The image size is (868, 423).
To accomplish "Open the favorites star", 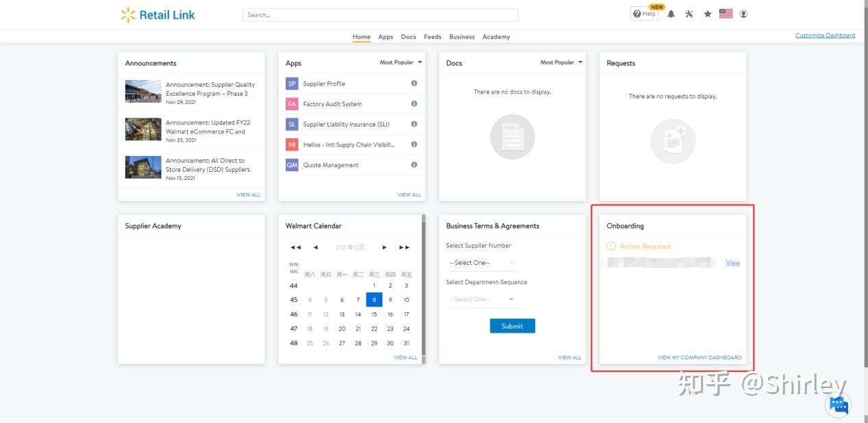I will pyautogui.click(x=707, y=13).
